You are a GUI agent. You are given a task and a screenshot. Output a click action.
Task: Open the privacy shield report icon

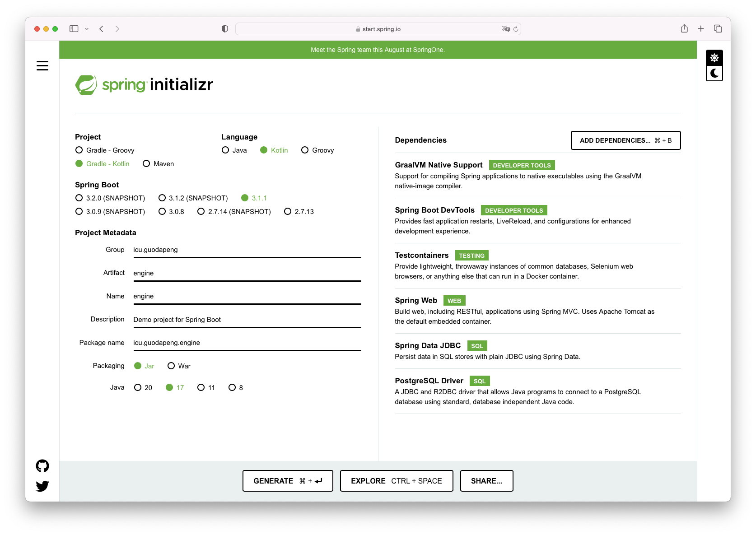point(224,29)
